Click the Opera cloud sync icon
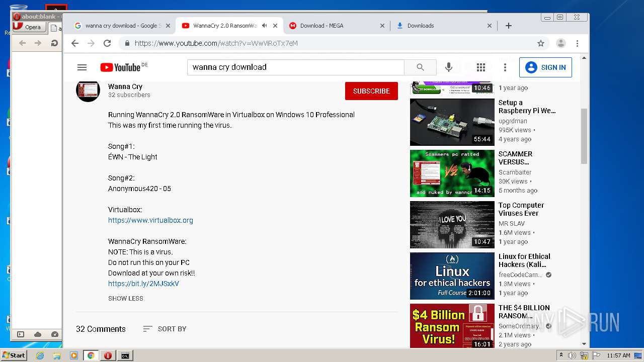Viewport: 644px width, 362px height. pos(38,334)
